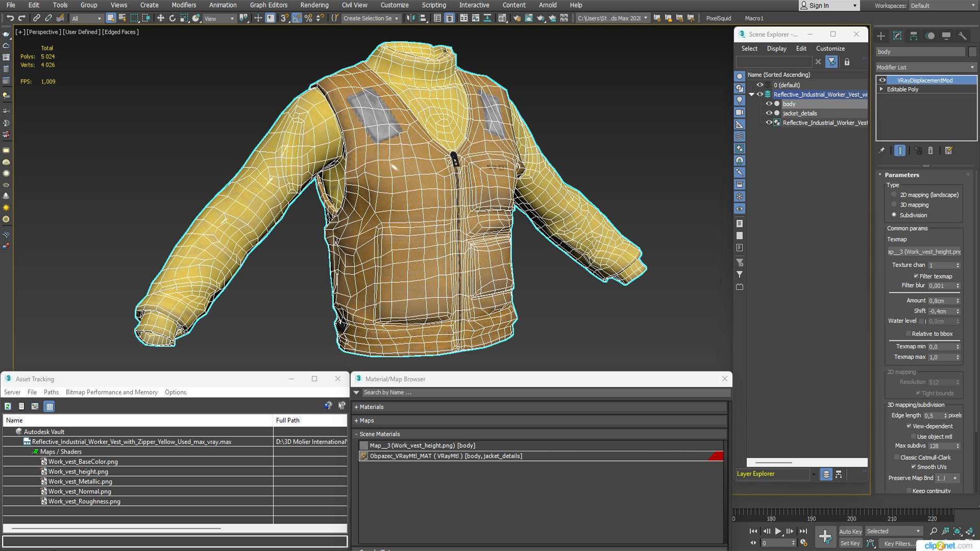Image resolution: width=980 pixels, height=551 pixels.
Task: Enable Classic Catmull-Clark checkbox
Action: [x=896, y=458]
